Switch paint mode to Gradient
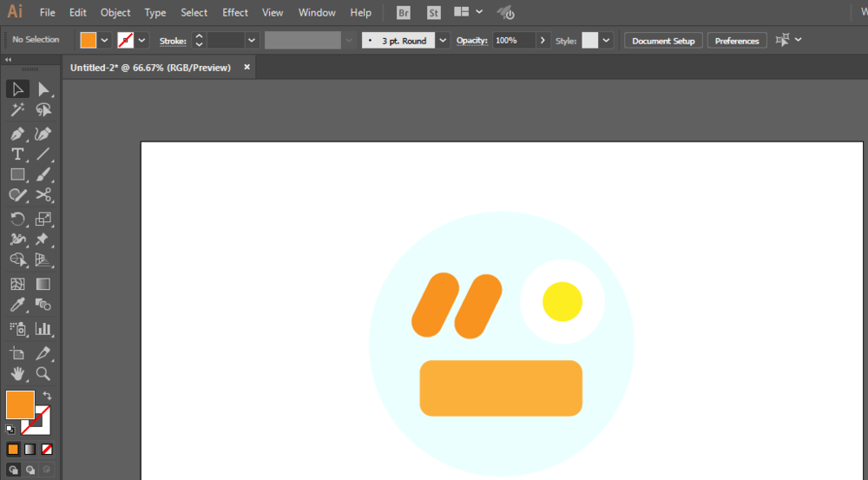This screenshot has height=480, width=868. click(30, 449)
